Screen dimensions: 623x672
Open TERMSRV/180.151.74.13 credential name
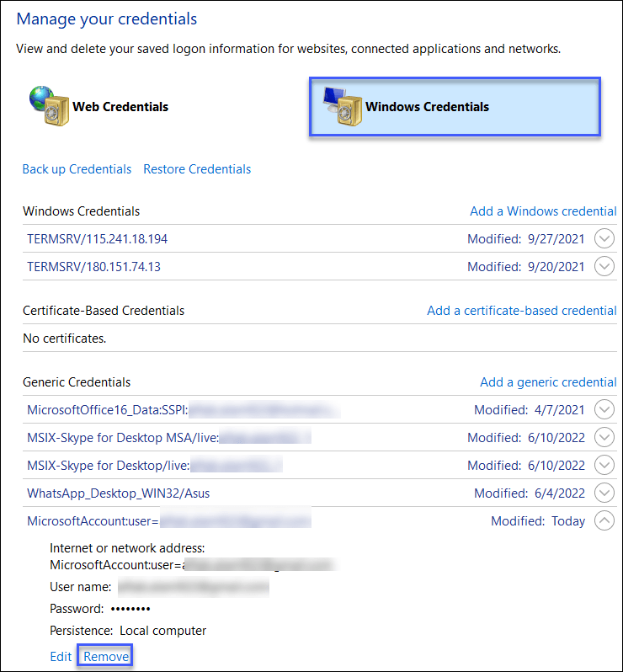(x=93, y=267)
